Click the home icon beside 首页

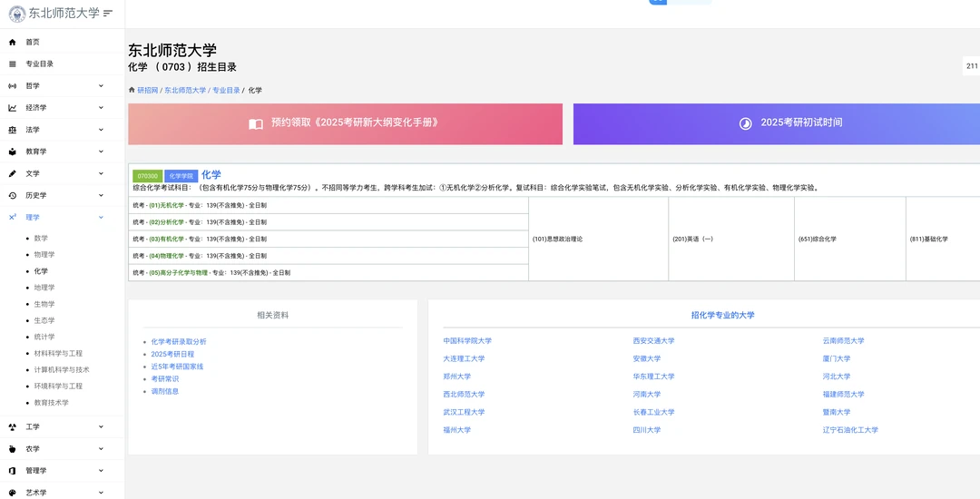coord(13,42)
